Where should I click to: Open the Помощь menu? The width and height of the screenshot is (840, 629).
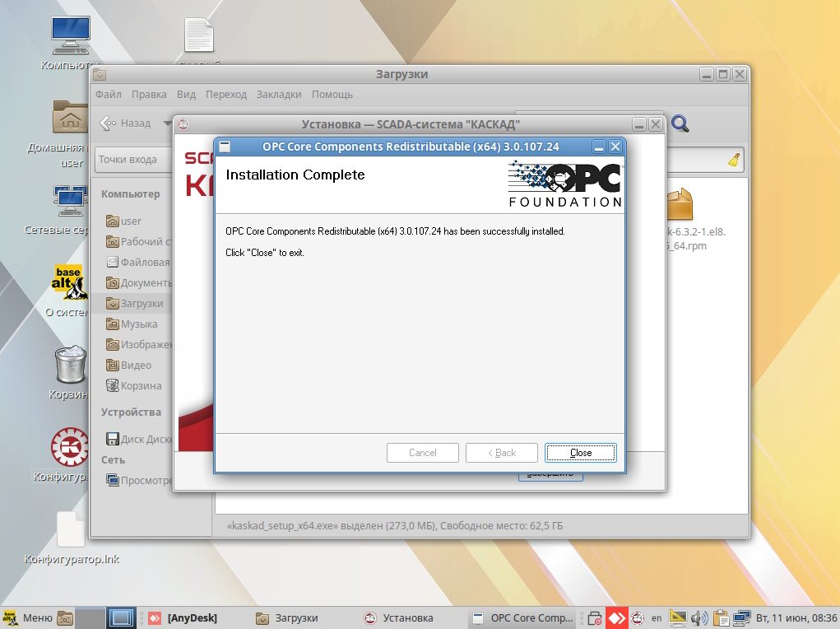332,95
